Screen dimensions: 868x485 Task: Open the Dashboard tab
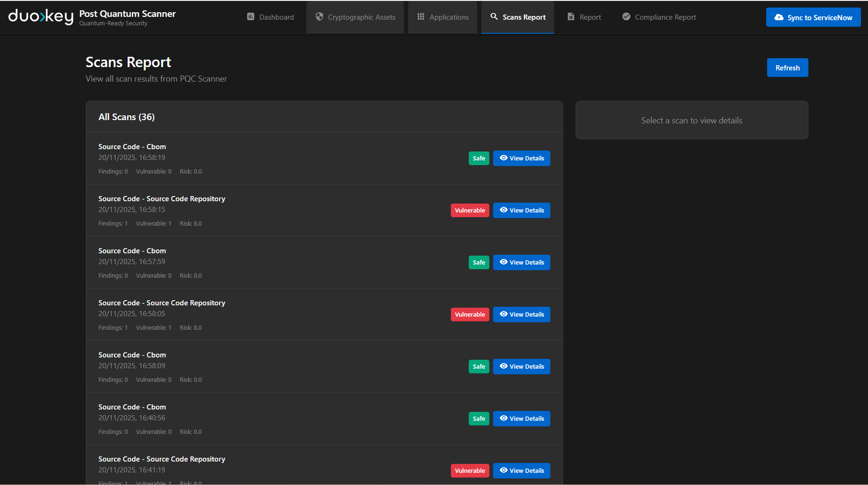coord(270,17)
